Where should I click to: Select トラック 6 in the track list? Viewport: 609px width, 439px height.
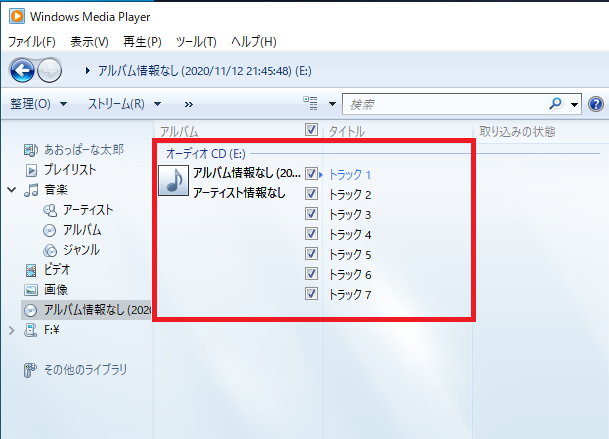(x=350, y=275)
